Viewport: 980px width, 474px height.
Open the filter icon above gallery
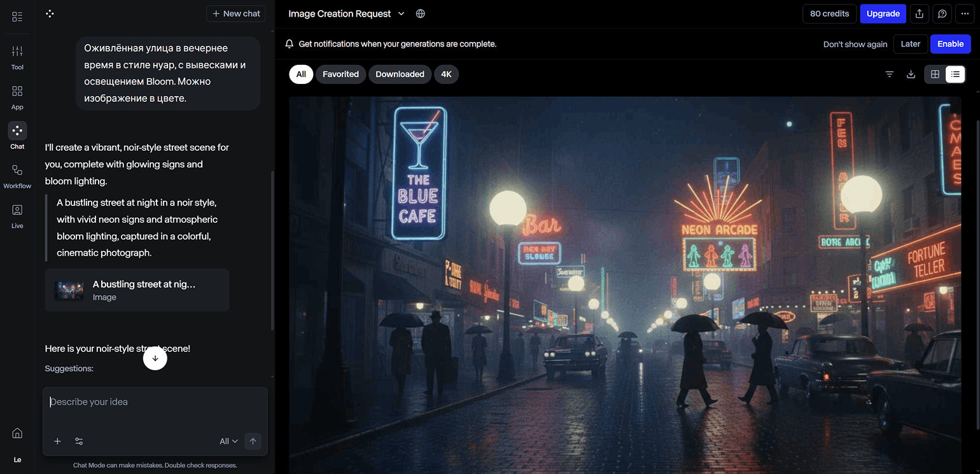890,74
